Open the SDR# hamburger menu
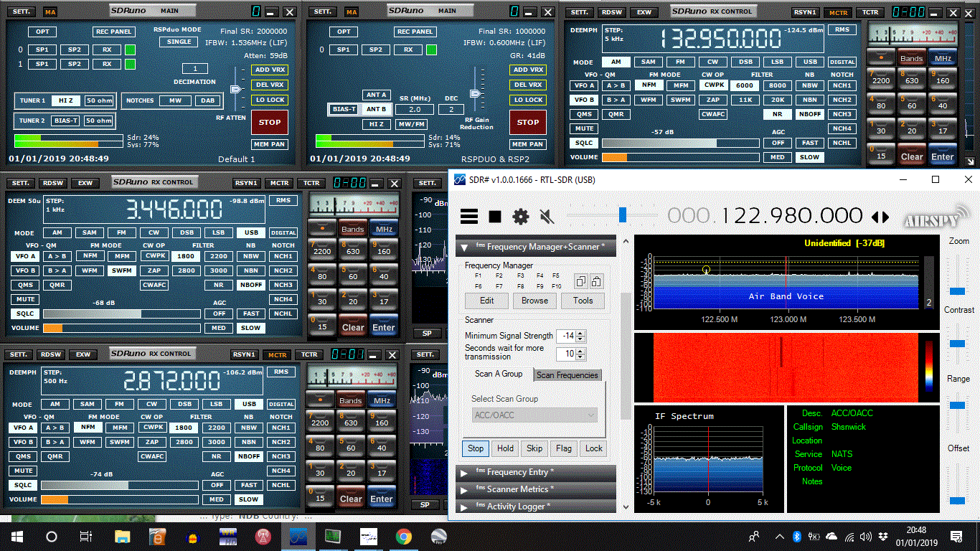The height and width of the screenshot is (551, 980). [x=469, y=216]
